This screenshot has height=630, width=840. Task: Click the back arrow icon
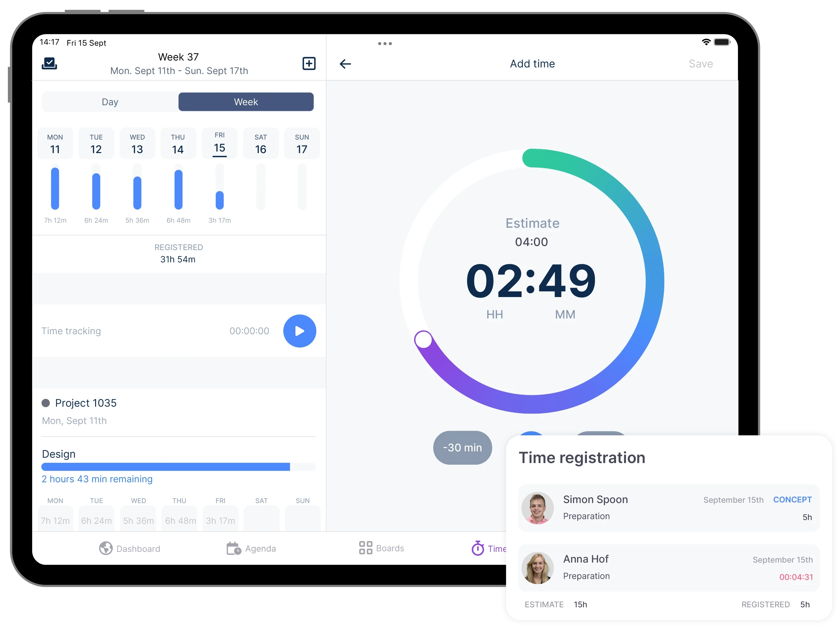pyautogui.click(x=345, y=64)
